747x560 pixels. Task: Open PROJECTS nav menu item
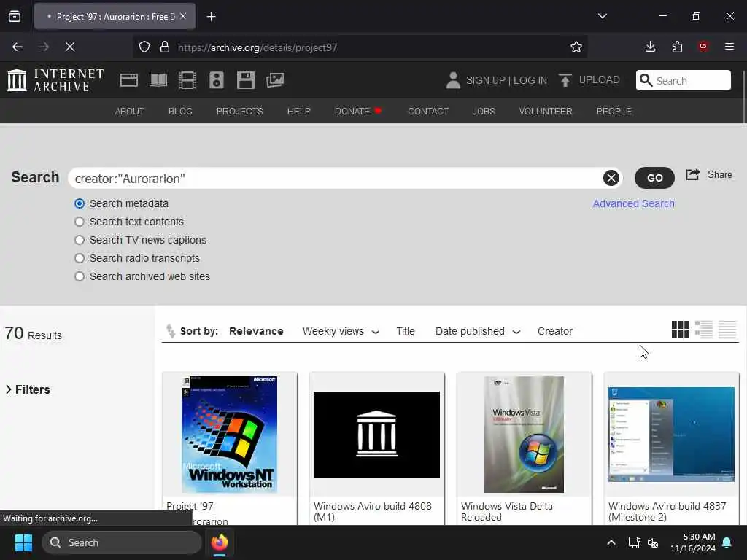pyautogui.click(x=239, y=111)
